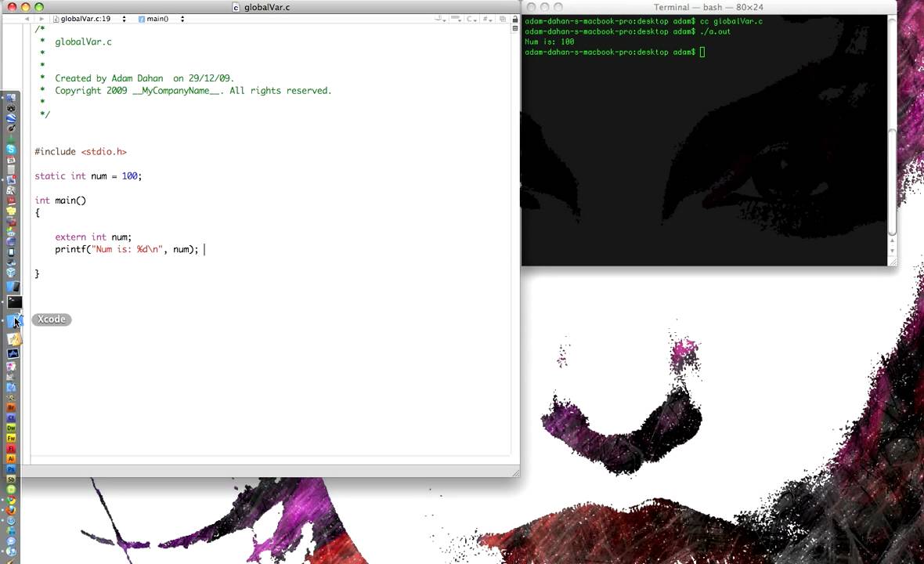This screenshot has height=564, width=924.
Task: Click 'cc globalVar.c' command in Terminal
Action: pyautogui.click(x=731, y=21)
